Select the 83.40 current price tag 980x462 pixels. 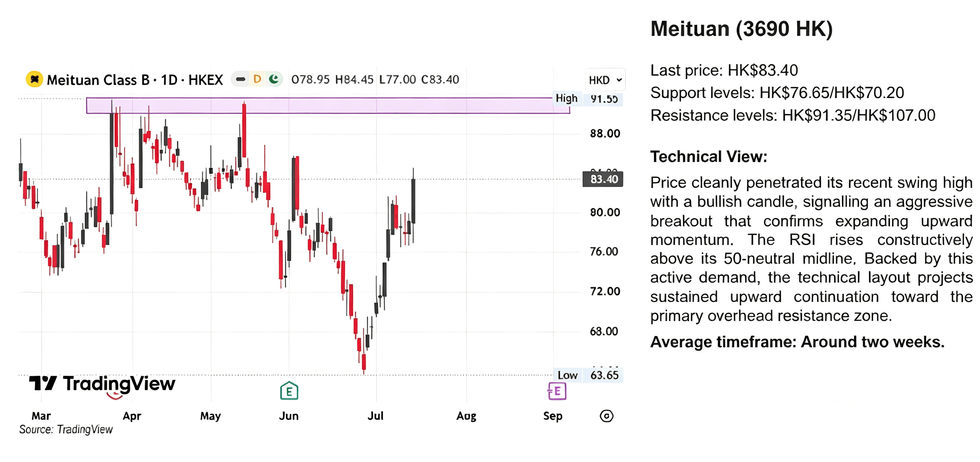pyautogui.click(x=603, y=179)
